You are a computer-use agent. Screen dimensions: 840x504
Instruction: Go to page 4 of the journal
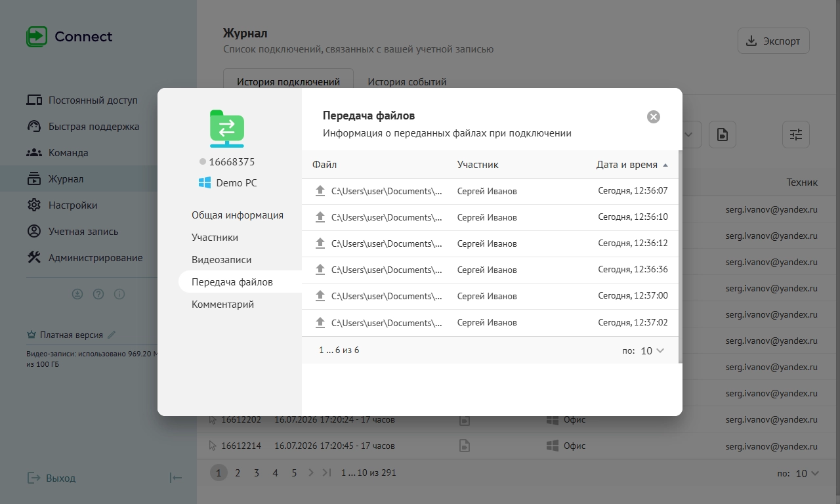point(276,472)
